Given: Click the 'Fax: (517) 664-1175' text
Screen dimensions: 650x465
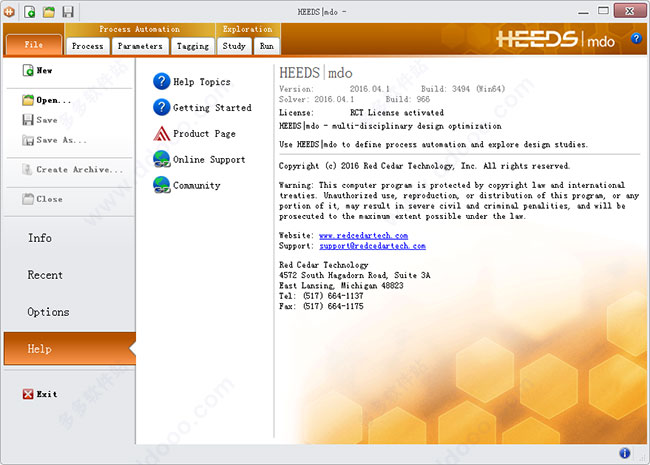Looking at the screenshot, I should (x=321, y=306).
